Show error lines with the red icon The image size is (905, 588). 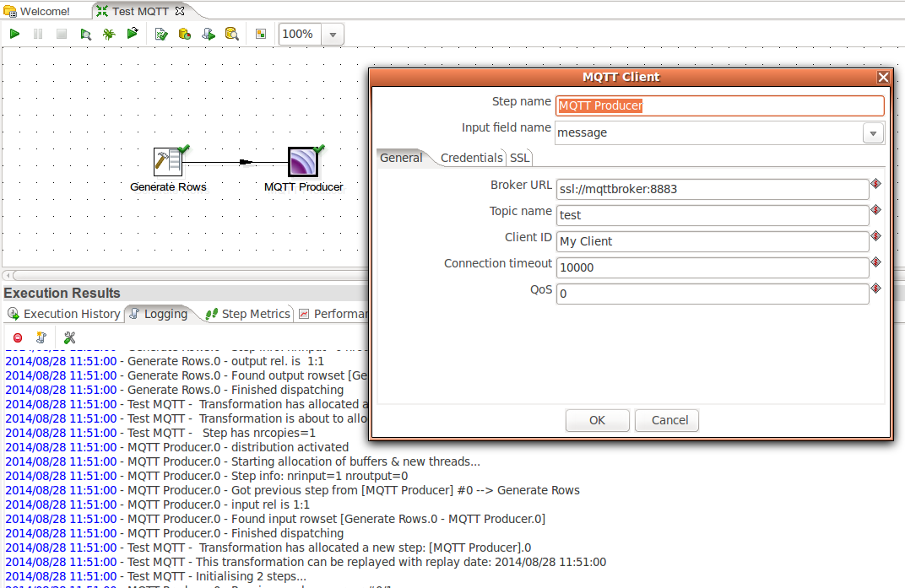pyautogui.click(x=18, y=337)
